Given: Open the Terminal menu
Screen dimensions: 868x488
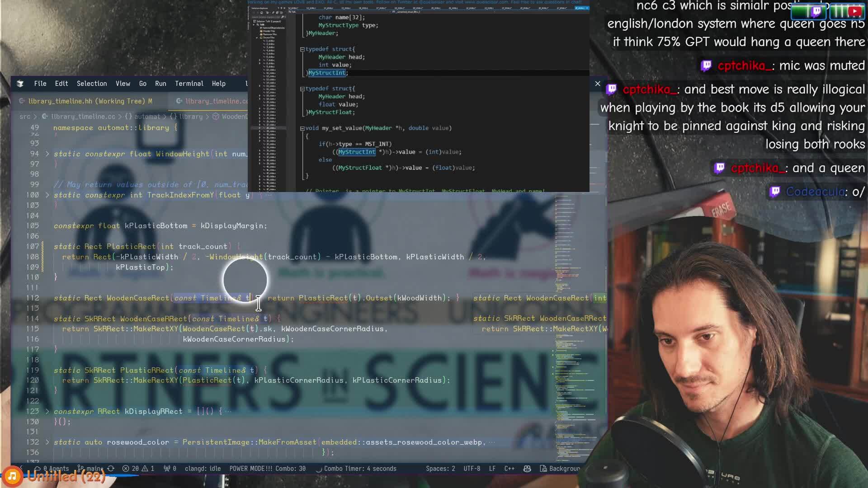Looking at the screenshot, I should [x=189, y=84].
